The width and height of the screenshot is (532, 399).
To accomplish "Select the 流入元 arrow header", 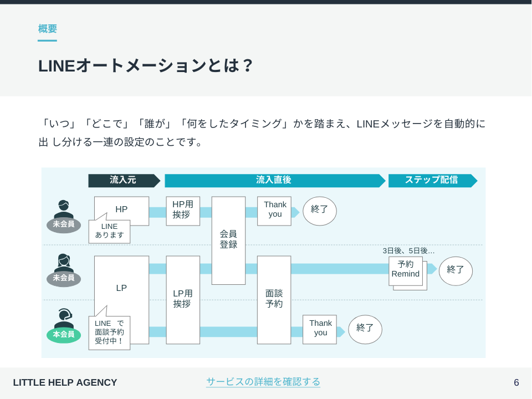I will (x=124, y=181).
